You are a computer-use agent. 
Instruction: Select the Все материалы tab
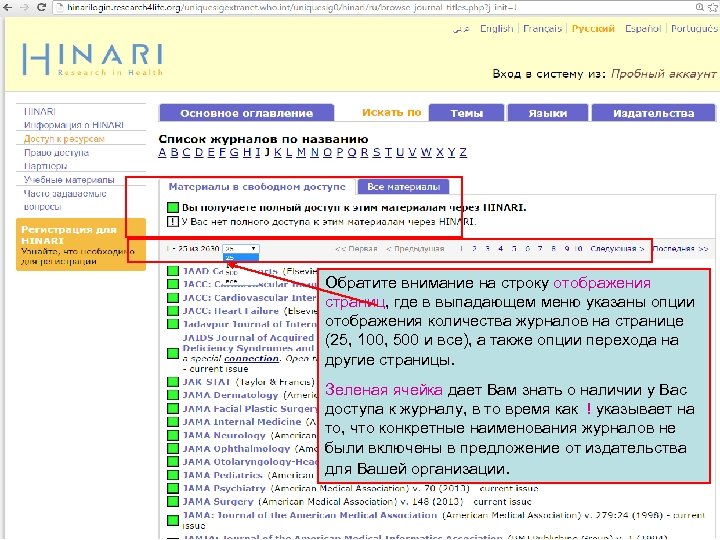(403, 186)
